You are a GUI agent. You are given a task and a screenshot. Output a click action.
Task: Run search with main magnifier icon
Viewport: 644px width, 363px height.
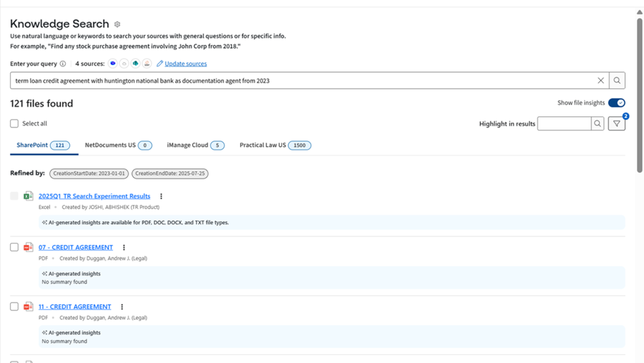click(617, 80)
